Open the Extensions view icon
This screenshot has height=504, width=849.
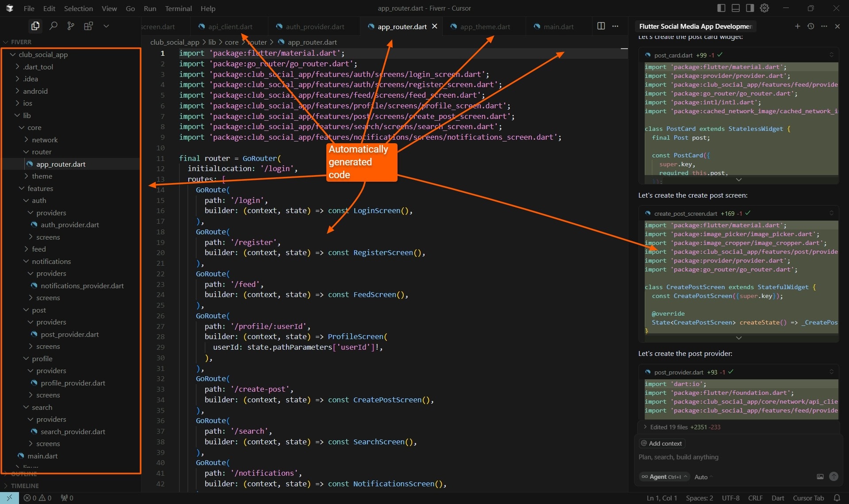coord(88,26)
